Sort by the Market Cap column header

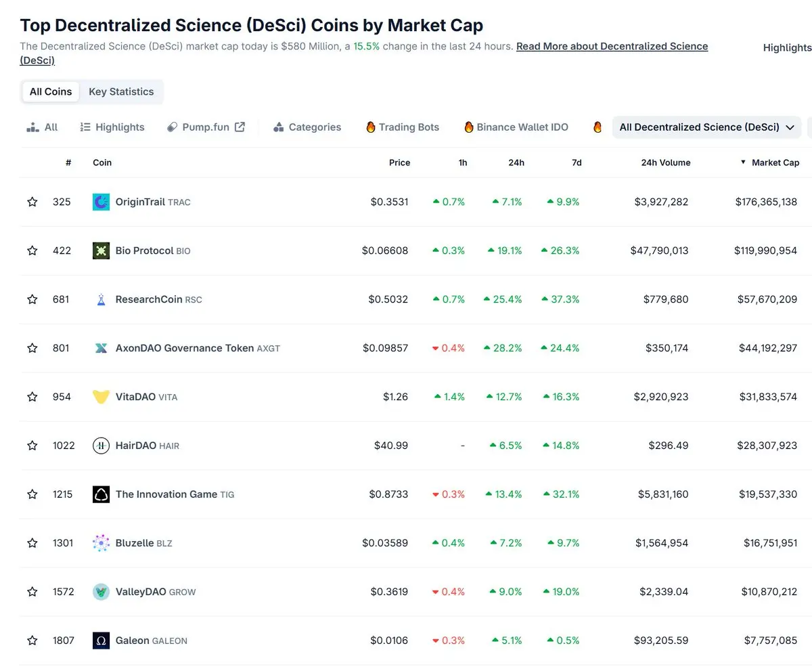tap(775, 163)
